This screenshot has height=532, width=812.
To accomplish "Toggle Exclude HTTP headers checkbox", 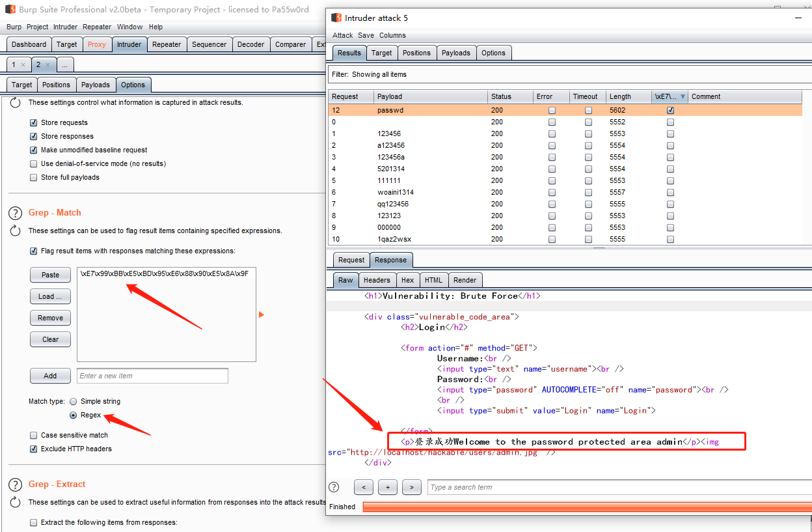I will click(x=34, y=449).
